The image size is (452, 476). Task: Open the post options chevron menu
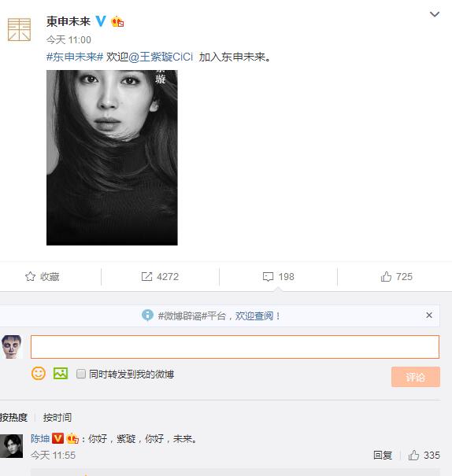click(x=435, y=14)
